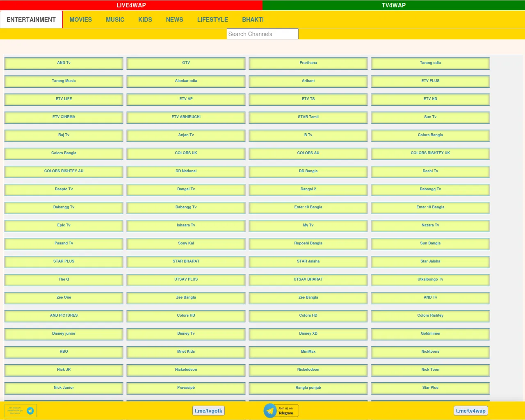Select the Dangal 2 channel
525x420 pixels.
coord(308,189)
